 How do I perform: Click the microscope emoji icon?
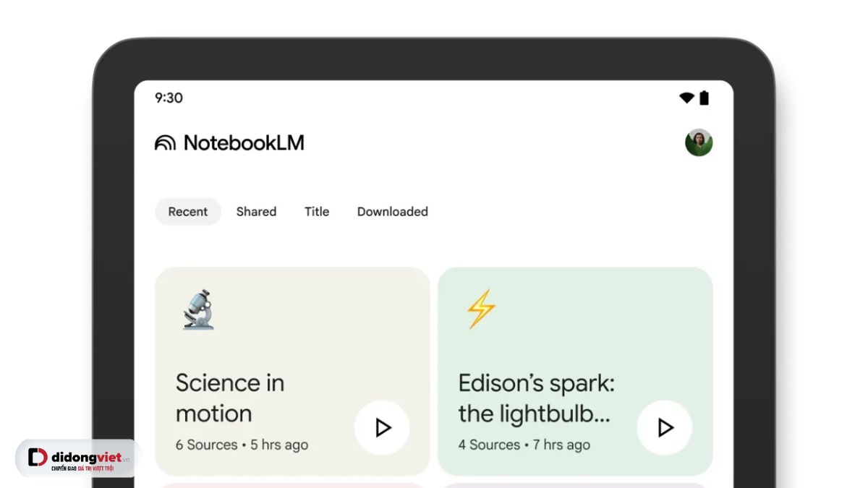pyautogui.click(x=197, y=309)
